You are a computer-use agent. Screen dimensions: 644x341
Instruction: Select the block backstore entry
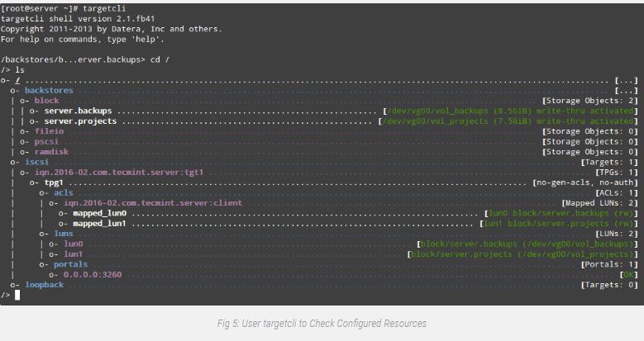click(x=46, y=101)
